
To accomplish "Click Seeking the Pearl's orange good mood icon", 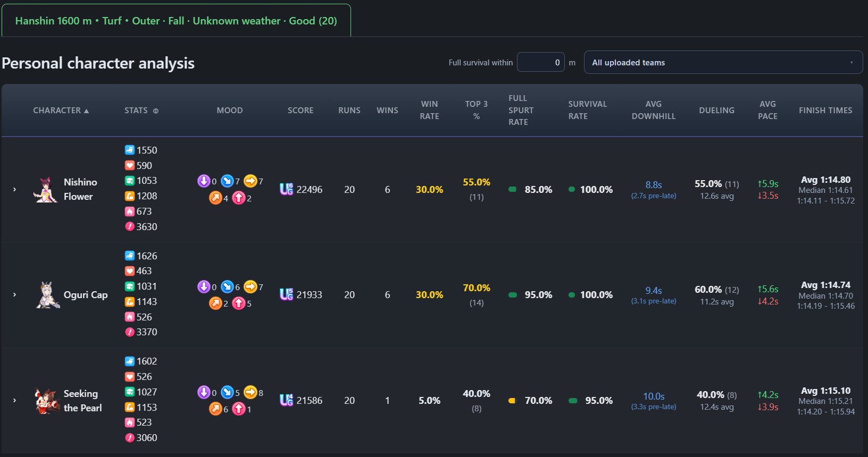I will pos(215,409).
